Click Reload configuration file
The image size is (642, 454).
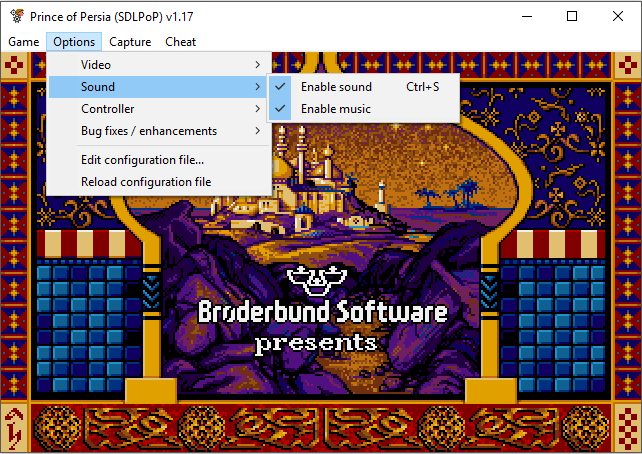(159, 182)
